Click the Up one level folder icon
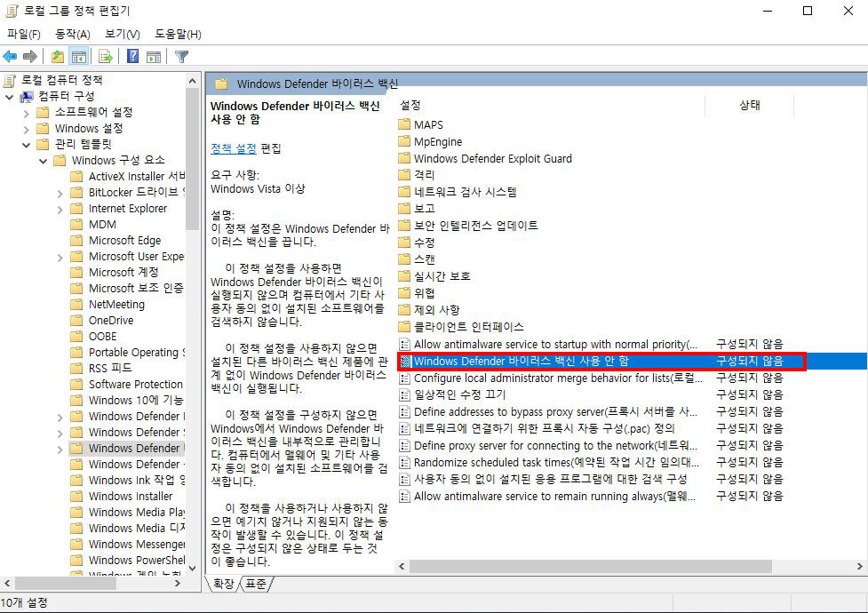868x613 pixels. point(57,56)
